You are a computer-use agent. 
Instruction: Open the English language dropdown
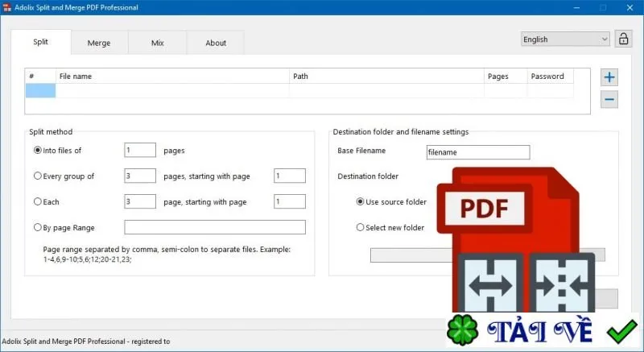click(565, 39)
